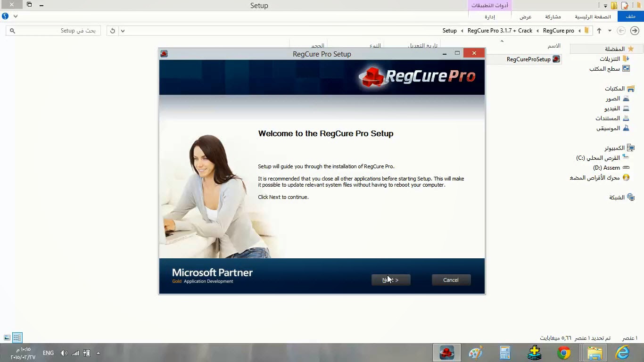644x362 pixels.
Task: Select الكمبيوتر (Computer) in navigation pane
Action: [x=614, y=148]
